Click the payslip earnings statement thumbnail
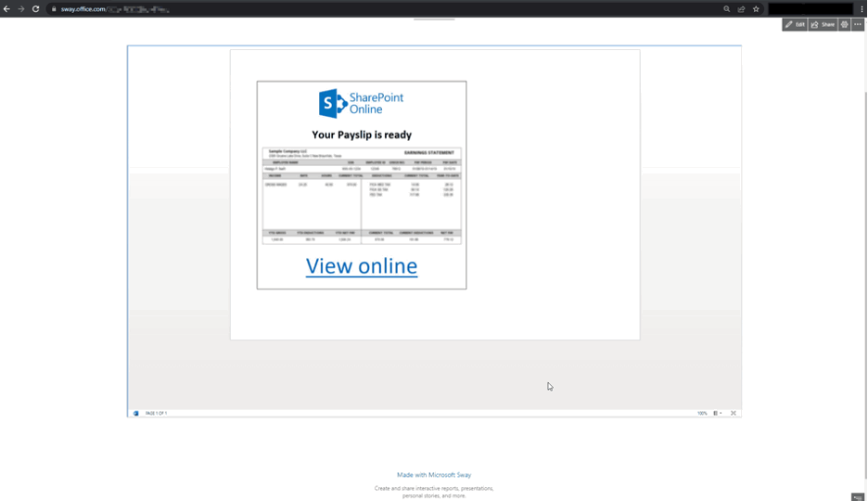Screen dimensions: 868x501 coord(362,196)
